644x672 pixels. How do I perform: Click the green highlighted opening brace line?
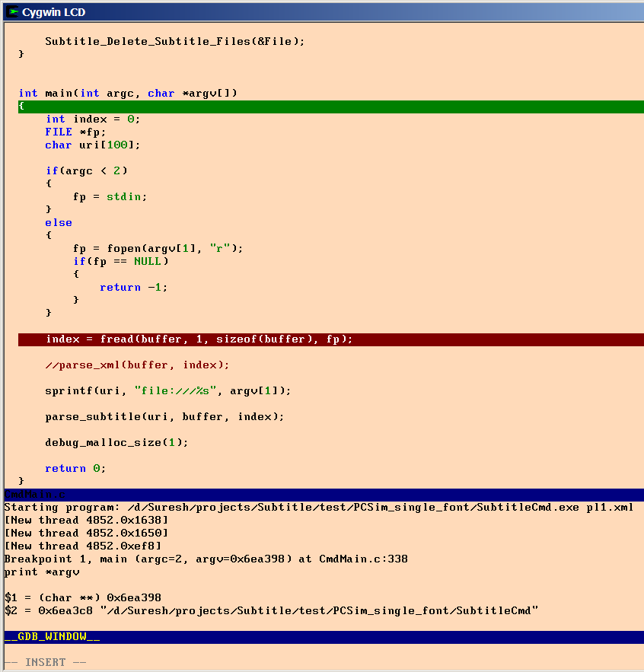point(331,107)
